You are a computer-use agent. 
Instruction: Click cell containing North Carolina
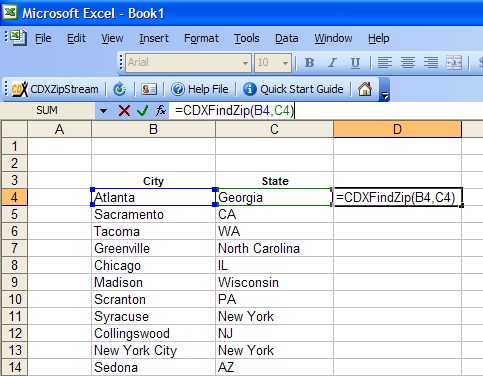274,248
